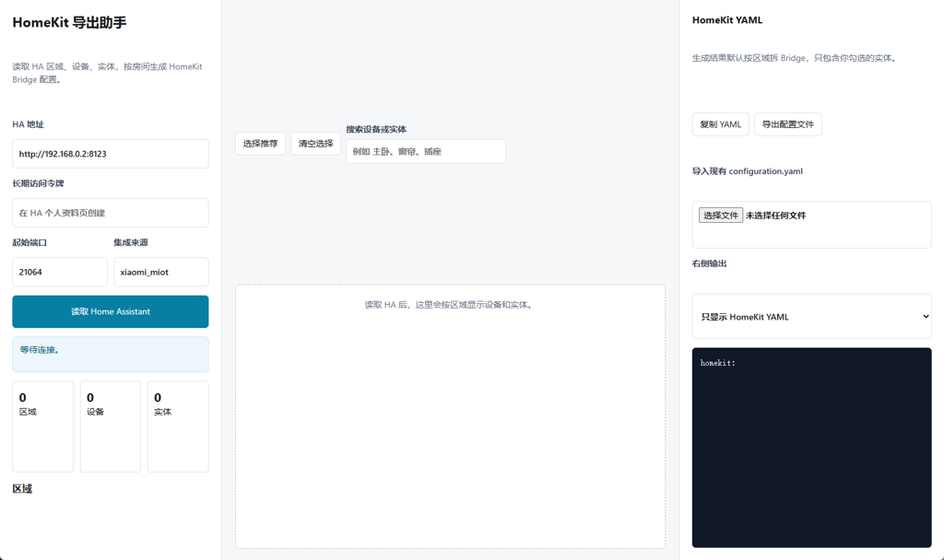Focus the 搜索设备或实体 search box
944x560 pixels.
(426, 152)
